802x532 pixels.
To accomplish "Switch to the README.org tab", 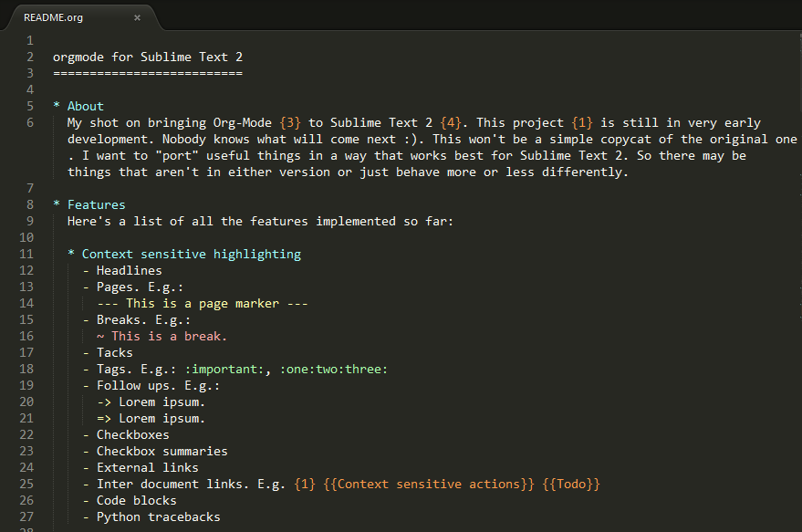I will pyautogui.click(x=53, y=17).
